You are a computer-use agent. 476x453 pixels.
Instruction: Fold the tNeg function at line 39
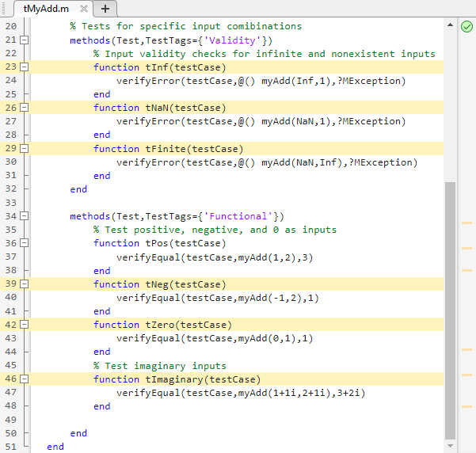tap(24, 284)
